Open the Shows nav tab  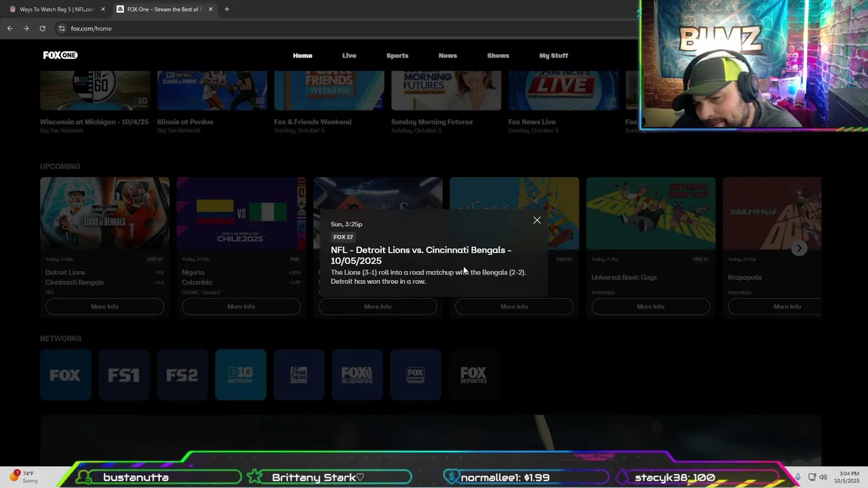(498, 56)
